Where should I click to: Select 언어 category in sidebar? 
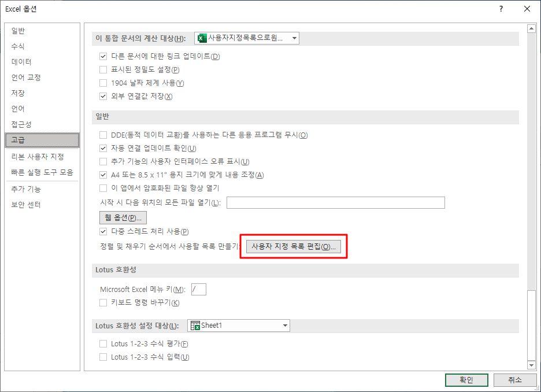[x=42, y=109]
